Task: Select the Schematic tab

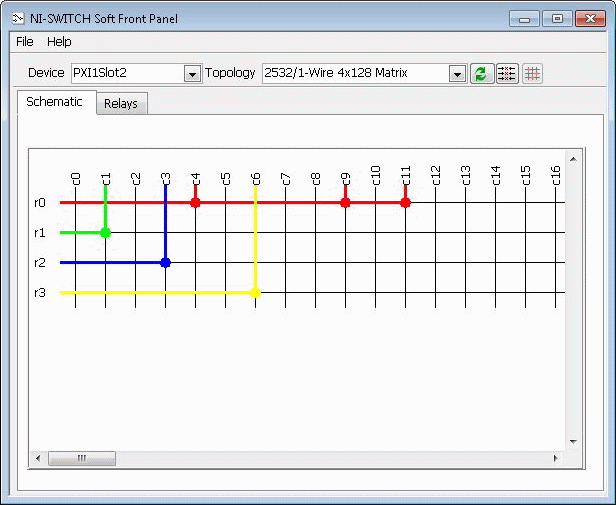Action: click(54, 102)
